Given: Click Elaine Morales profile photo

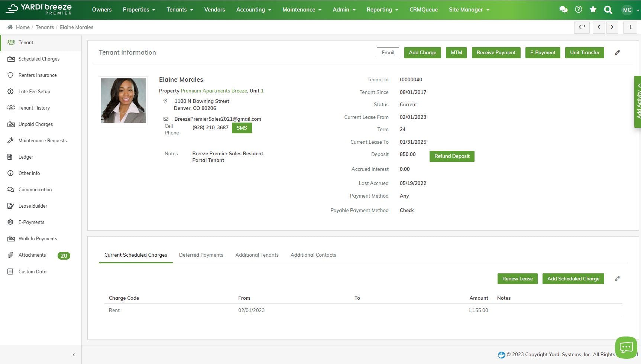Looking at the screenshot, I should 123,101.
